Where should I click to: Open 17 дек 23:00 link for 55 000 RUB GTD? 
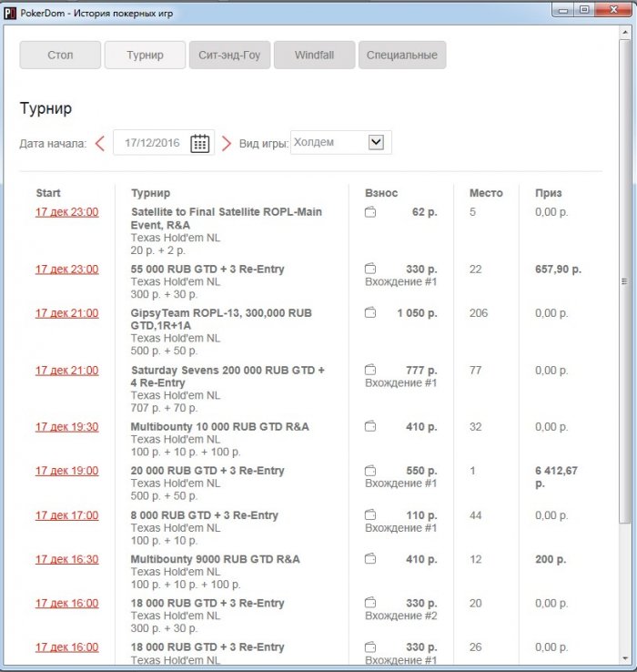pyautogui.click(x=66, y=270)
